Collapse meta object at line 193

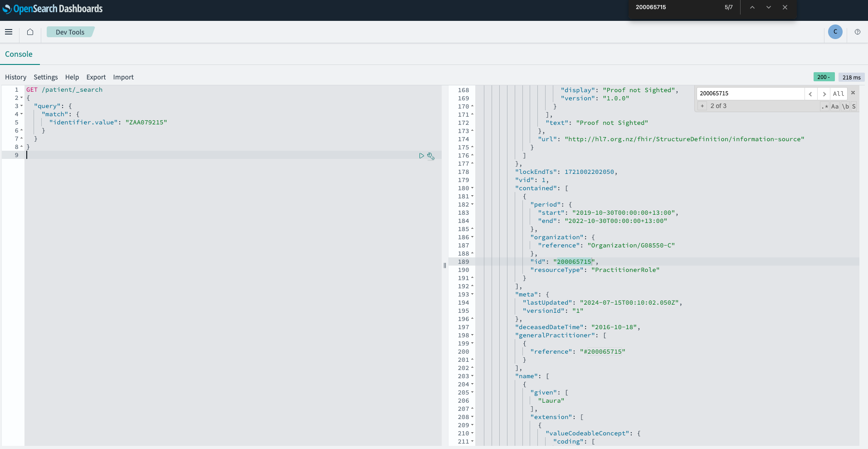coord(472,295)
